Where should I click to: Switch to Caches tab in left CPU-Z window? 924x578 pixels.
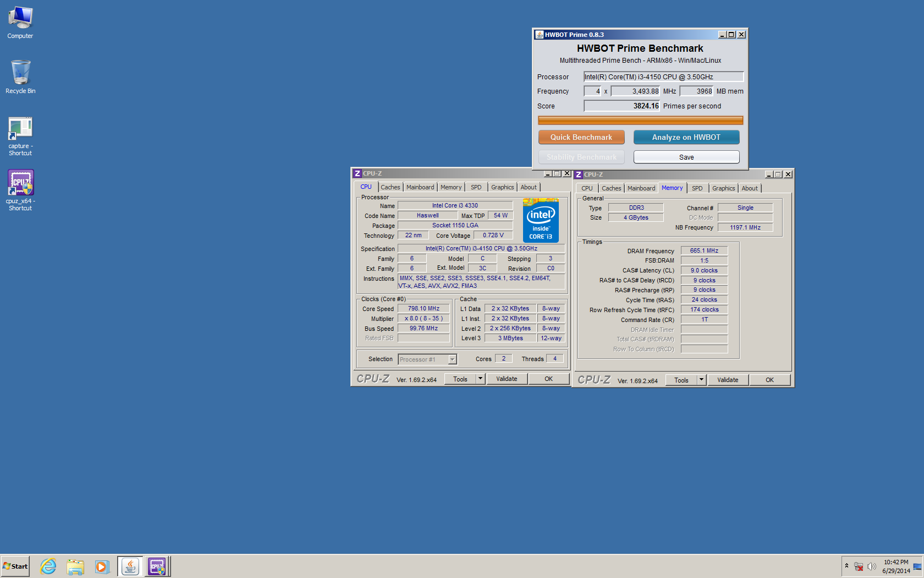[x=391, y=187]
